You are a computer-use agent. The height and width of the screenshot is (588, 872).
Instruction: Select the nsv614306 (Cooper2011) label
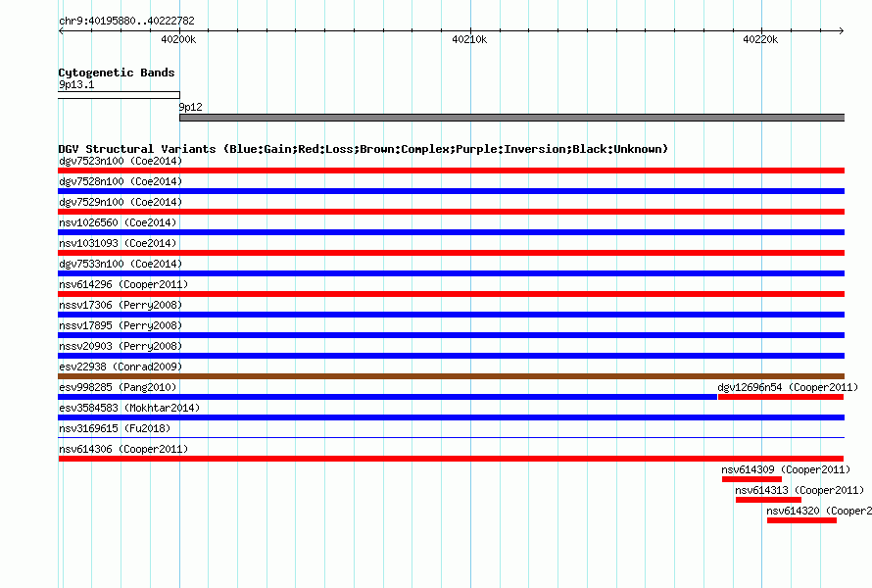tap(123, 450)
